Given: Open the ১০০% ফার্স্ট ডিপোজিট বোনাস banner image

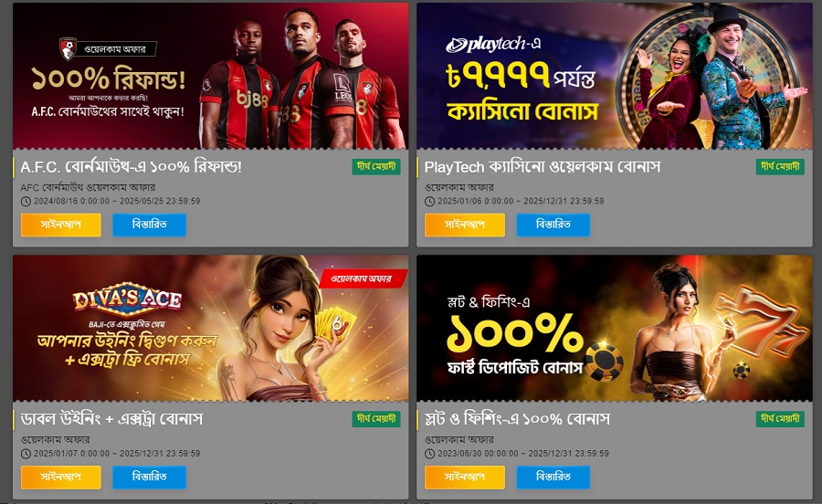Looking at the screenshot, I should click(615, 329).
